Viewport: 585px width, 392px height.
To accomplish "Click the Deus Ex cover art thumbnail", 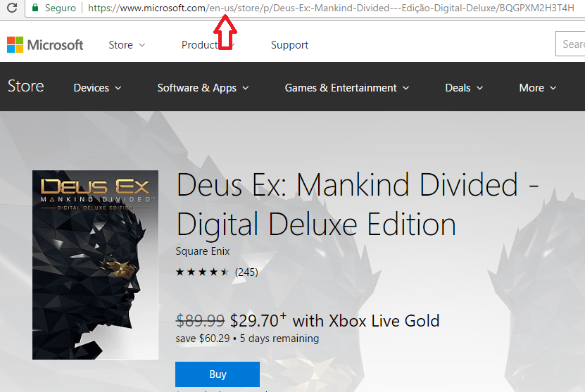I will 95,265.
